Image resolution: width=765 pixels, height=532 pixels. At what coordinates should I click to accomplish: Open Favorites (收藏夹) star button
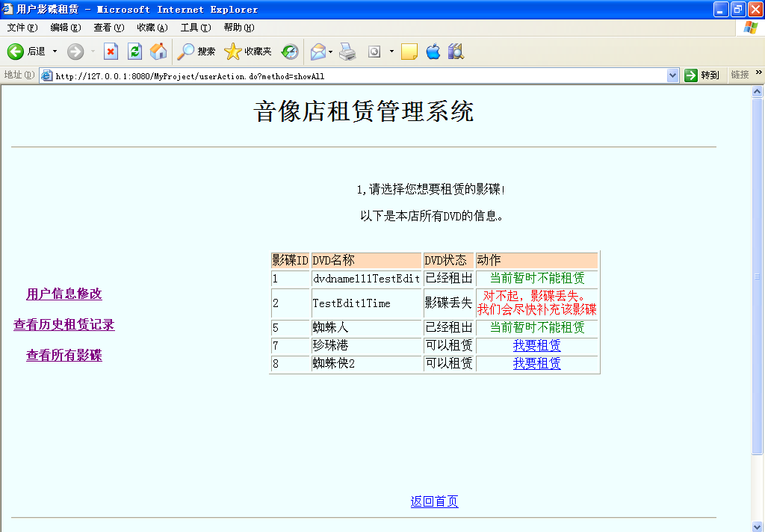(x=248, y=52)
